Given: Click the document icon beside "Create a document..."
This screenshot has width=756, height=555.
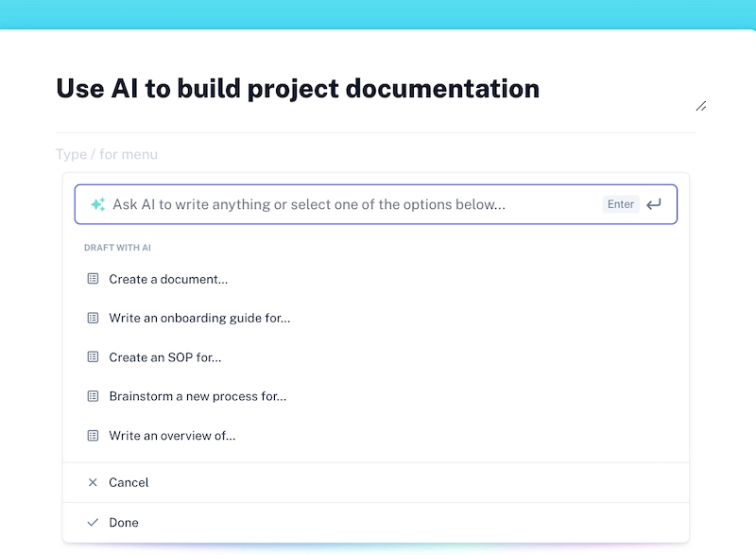Looking at the screenshot, I should coord(93,278).
